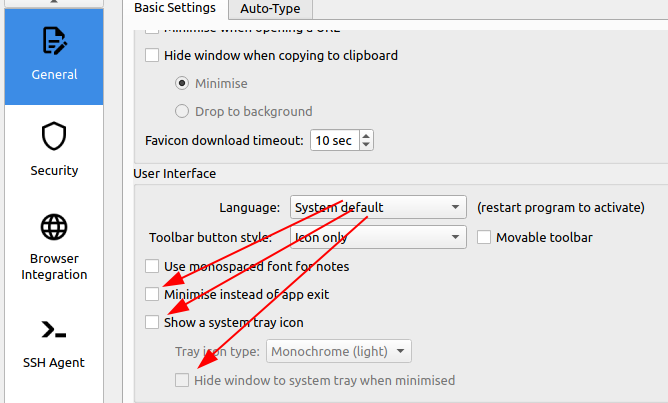
Task: Open the SSH Agent terminal icon
Action: point(54,329)
